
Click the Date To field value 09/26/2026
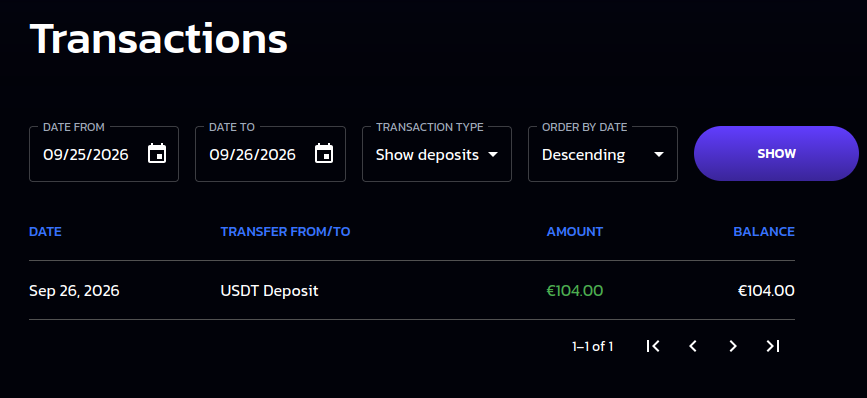click(252, 154)
